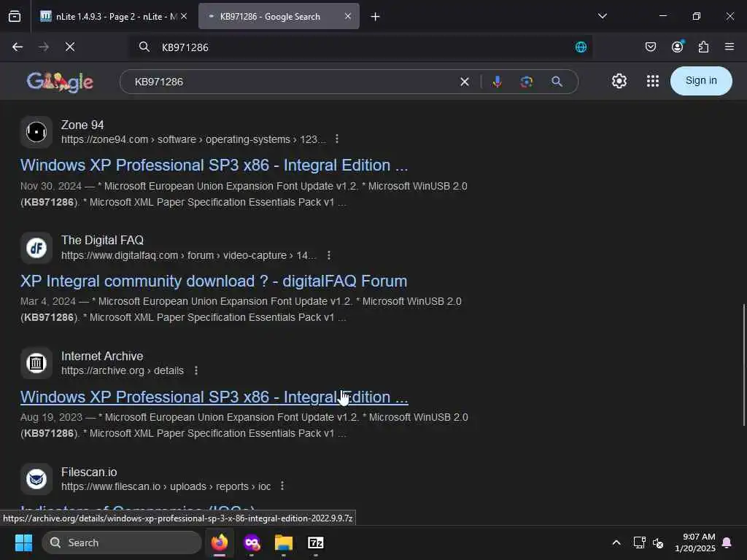Open the Pocket save icon
The height and width of the screenshot is (560, 747).
(x=650, y=47)
